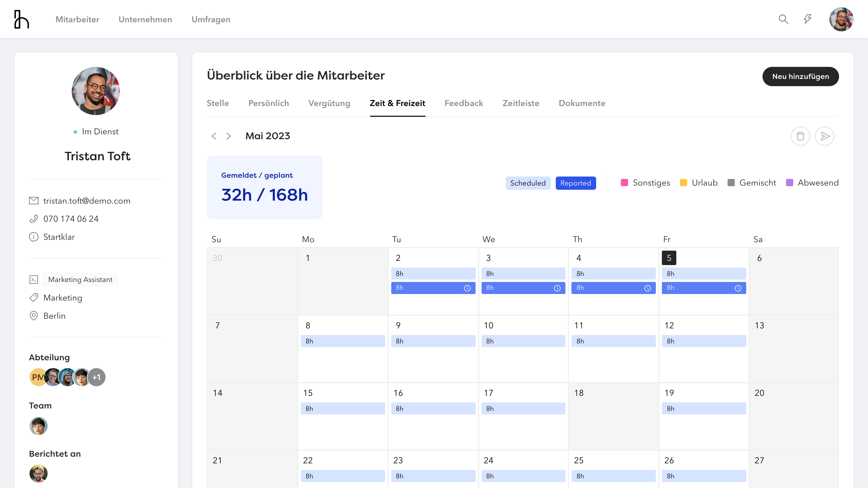Click clock icon on May 2 entry
Screen dimensions: 868x488
[467, 288]
